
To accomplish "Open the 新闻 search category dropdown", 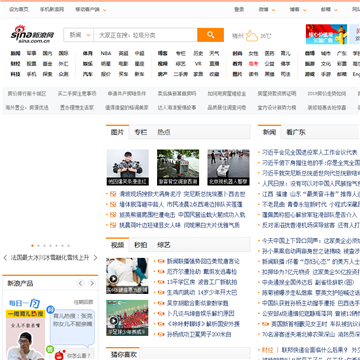I will pyautogui.click(x=79, y=35).
